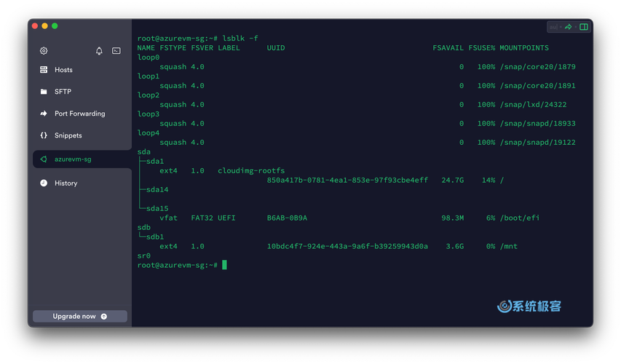Screen dimensions: 621x364
Task: Click the SFTP folder icon
Action: [44, 92]
